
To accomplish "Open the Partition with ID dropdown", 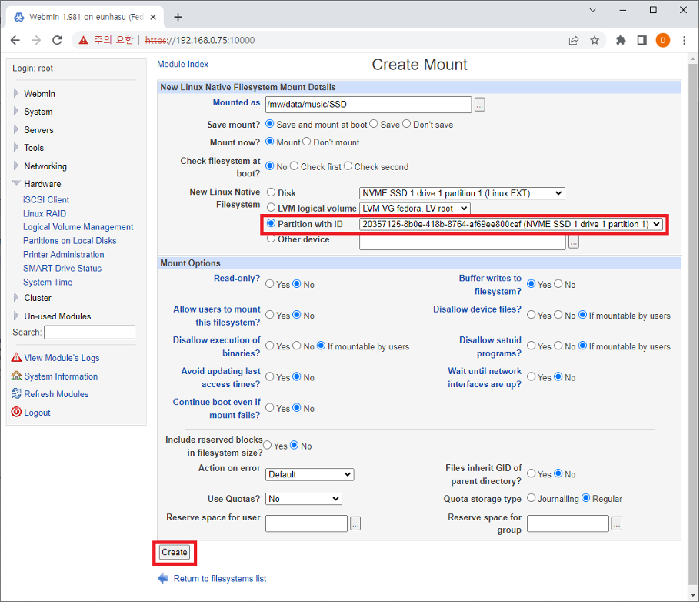I will tap(511, 224).
